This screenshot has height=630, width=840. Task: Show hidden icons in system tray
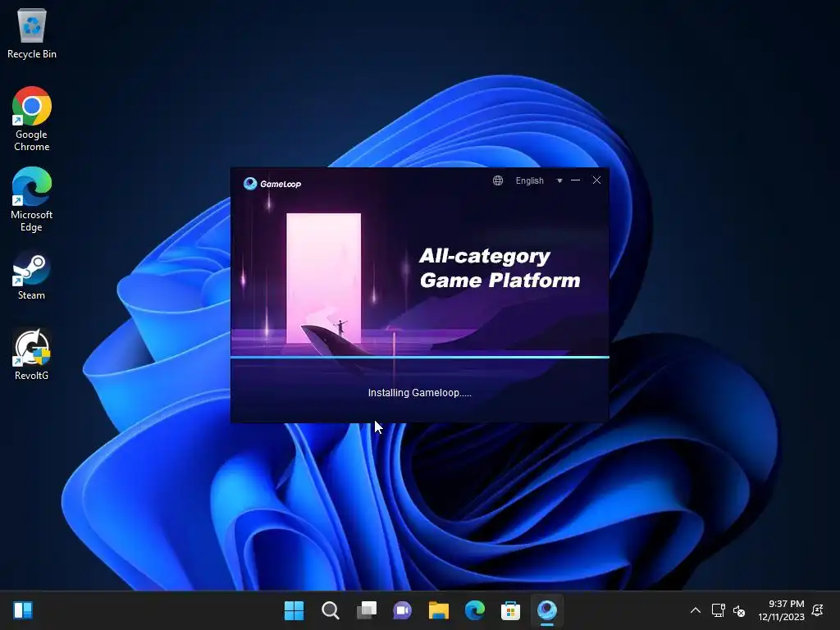click(696, 610)
